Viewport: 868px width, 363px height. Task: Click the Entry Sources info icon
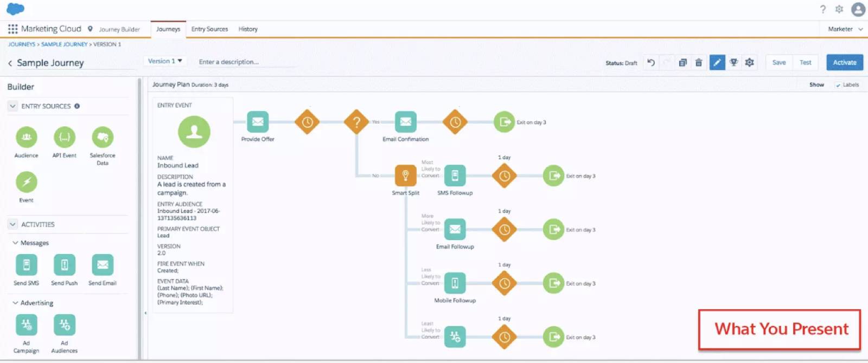[77, 106]
